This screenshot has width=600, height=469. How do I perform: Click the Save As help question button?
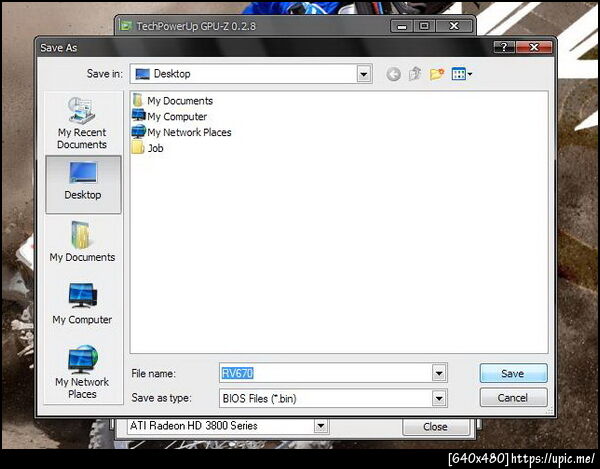504,47
